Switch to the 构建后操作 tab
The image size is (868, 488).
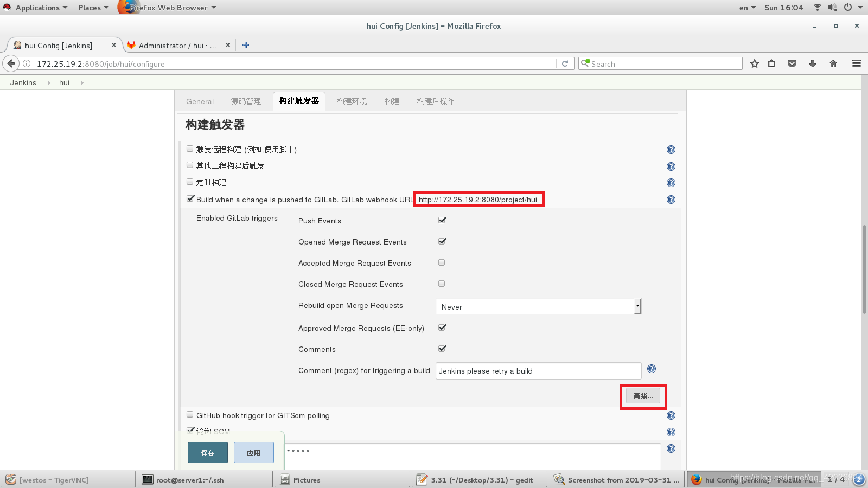pos(436,101)
